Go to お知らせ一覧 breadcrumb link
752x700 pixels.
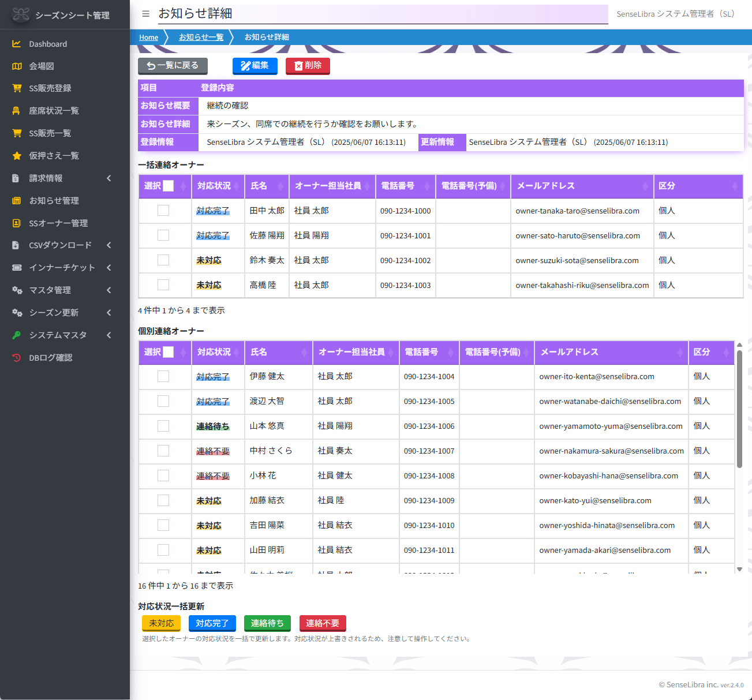(201, 37)
